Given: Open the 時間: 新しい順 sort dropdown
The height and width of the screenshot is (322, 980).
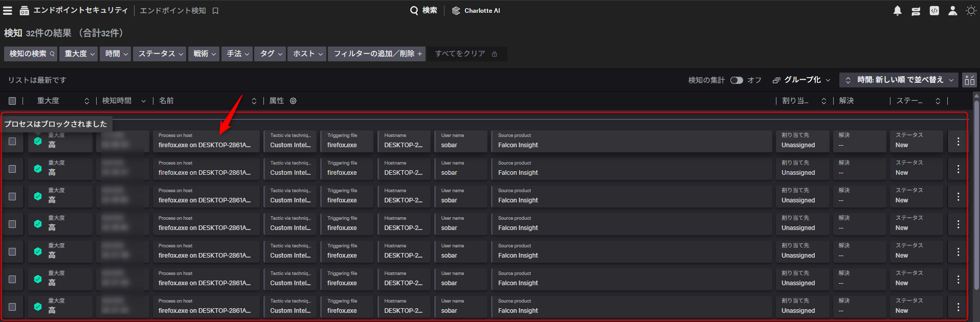Looking at the screenshot, I should tap(900, 80).
